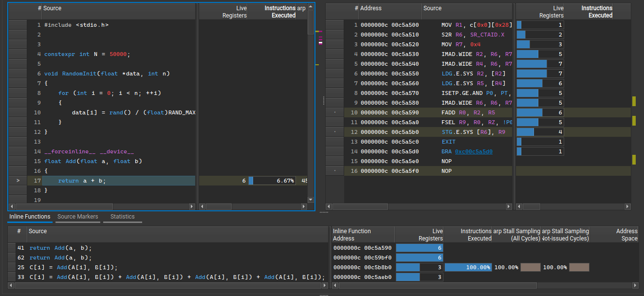Select assembly row FSEL R9, R0, RZ
The image size is (644, 296).
coord(428,122)
